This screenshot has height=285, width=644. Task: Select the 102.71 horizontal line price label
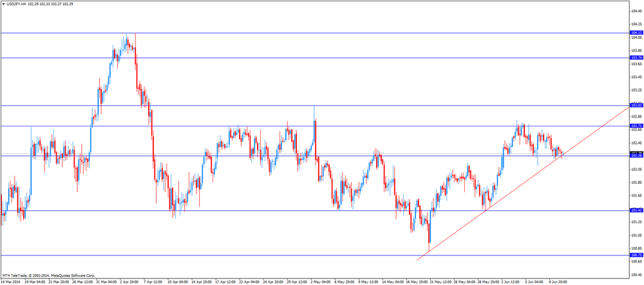tap(636, 126)
